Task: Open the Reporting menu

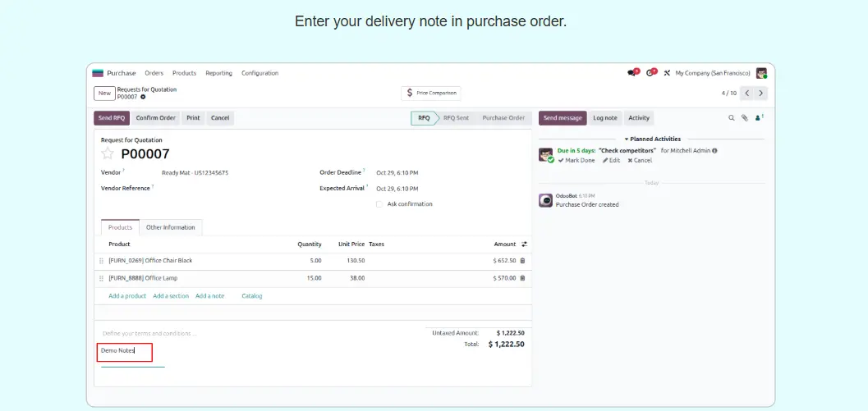Action: coord(218,73)
